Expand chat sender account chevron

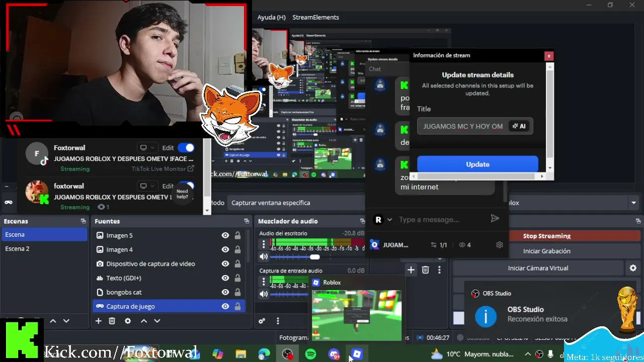click(389, 220)
